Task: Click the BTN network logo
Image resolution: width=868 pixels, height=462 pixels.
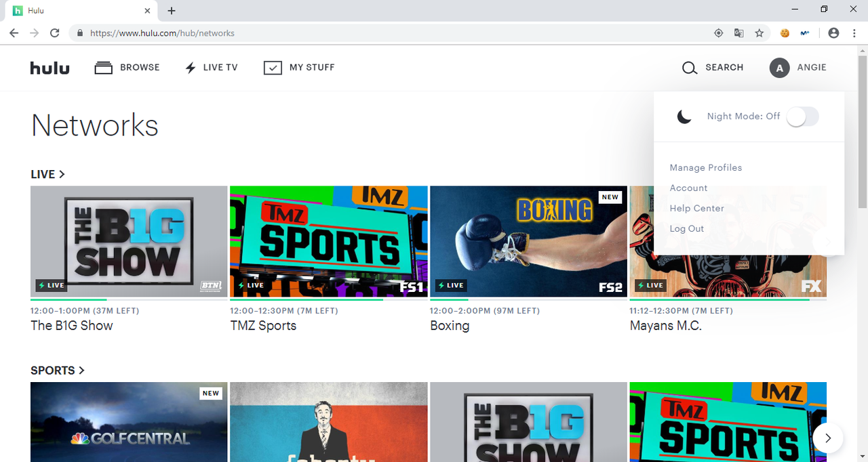Action: (212, 286)
